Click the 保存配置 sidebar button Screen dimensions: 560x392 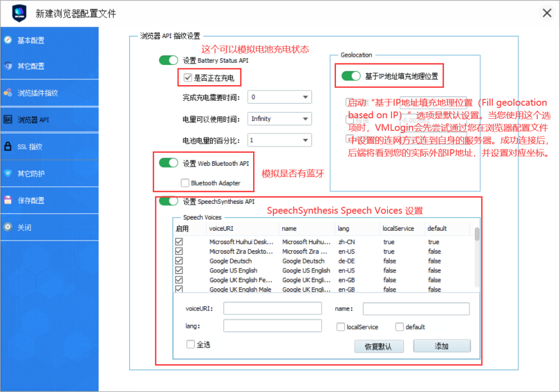click(49, 200)
